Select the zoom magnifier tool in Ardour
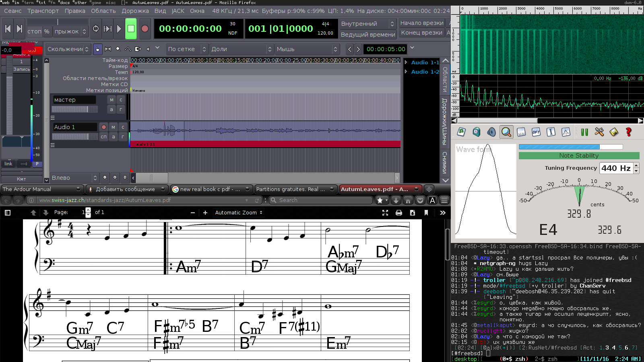Viewport: 644px width, 362px height. [x=118, y=49]
